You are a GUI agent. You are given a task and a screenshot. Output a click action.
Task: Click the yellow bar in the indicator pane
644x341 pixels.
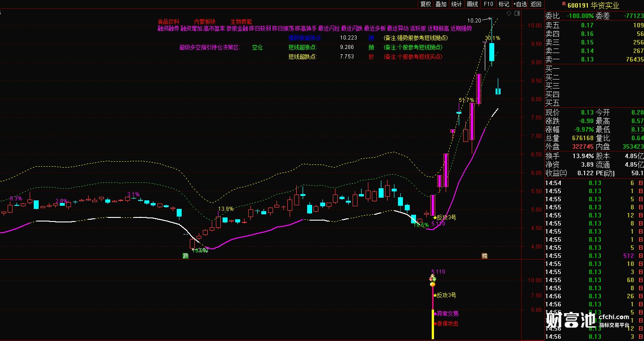point(433,324)
